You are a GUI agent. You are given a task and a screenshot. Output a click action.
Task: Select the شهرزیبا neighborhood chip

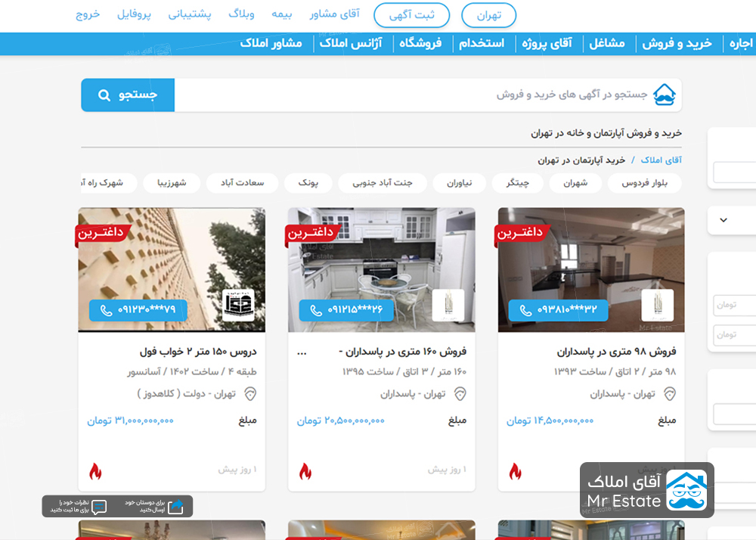coord(172,183)
